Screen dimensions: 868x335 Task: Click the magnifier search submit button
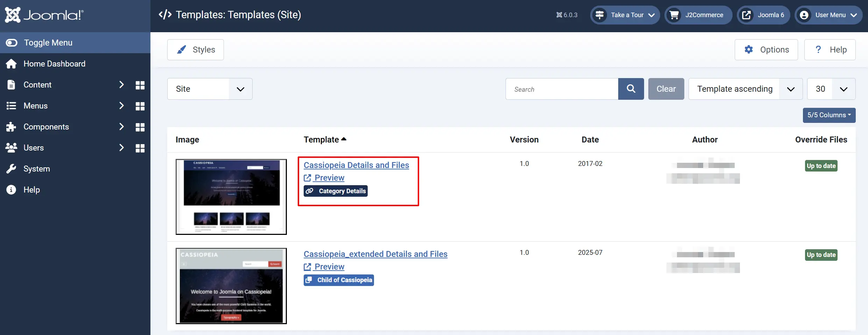pos(631,89)
